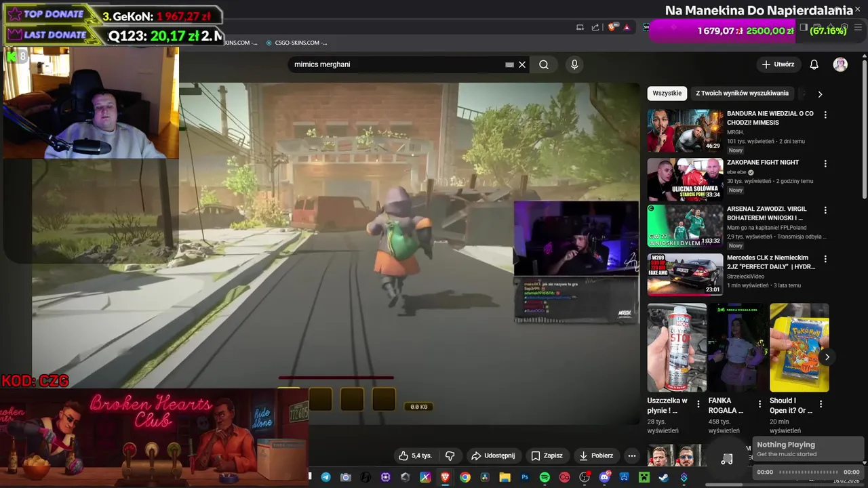This screenshot has height=488, width=868.
Task: Click the Pobierz download button
Action: 597,455
